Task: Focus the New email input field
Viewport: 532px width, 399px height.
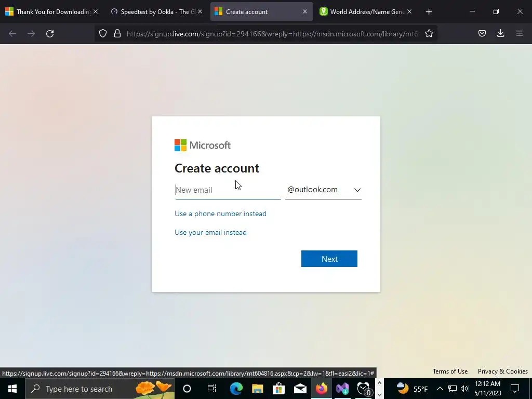Action: pos(228,190)
